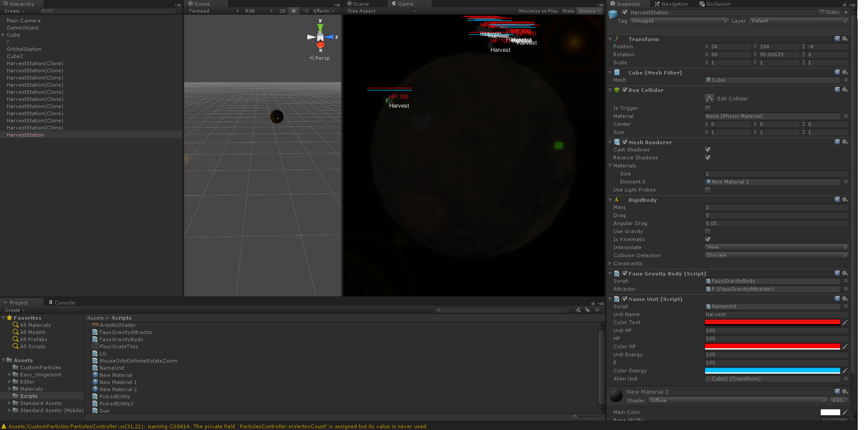Click the Edit Collider icon button

point(709,99)
